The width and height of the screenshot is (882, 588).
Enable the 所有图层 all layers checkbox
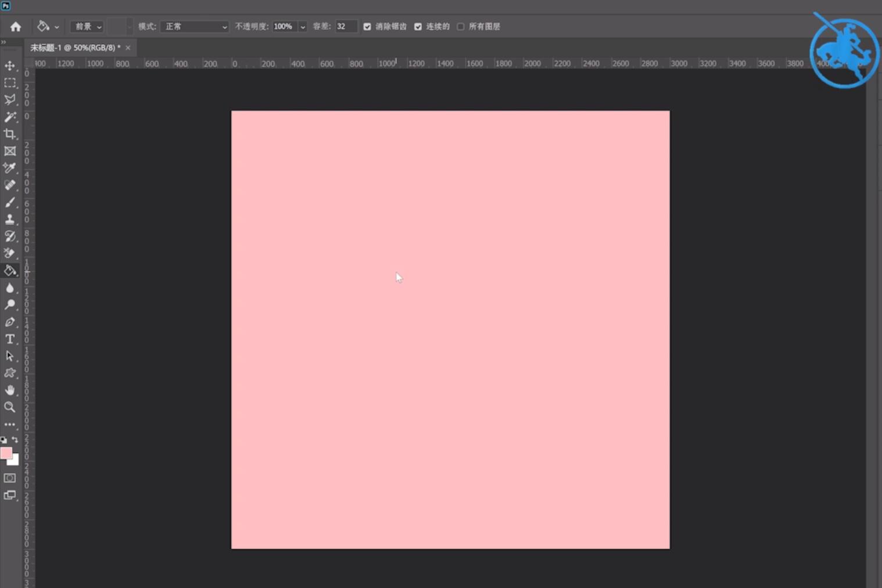[x=461, y=27]
